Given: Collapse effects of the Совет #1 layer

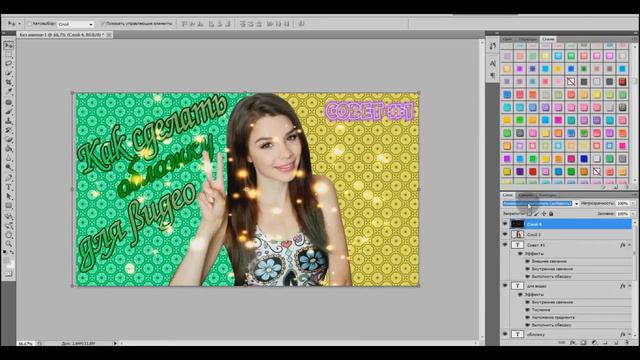Looking at the screenshot, I should pos(629,245).
